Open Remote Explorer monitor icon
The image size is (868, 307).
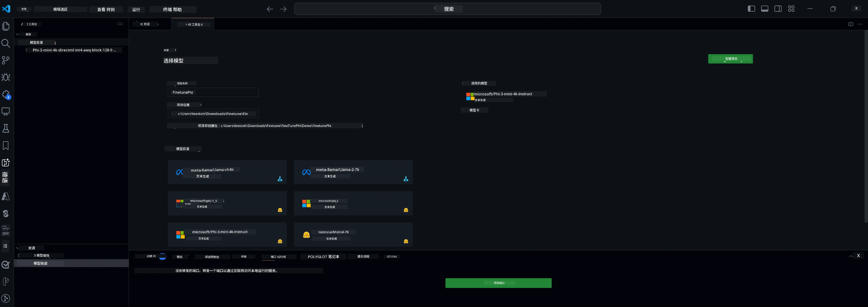click(6, 111)
